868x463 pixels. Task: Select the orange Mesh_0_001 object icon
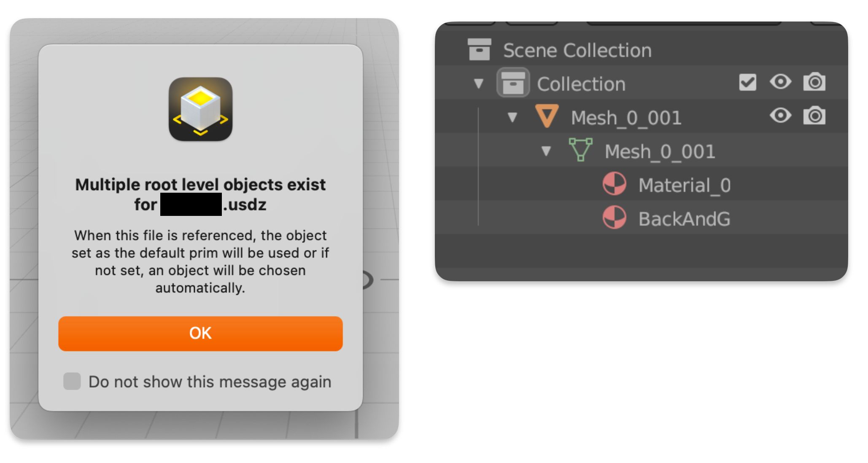547,116
